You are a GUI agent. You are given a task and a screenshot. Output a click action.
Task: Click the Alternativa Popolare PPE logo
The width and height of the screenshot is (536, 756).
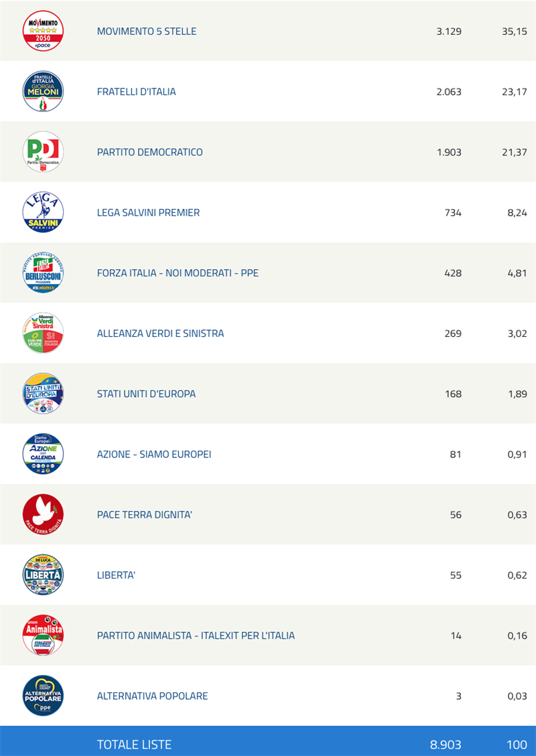(x=43, y=696)
